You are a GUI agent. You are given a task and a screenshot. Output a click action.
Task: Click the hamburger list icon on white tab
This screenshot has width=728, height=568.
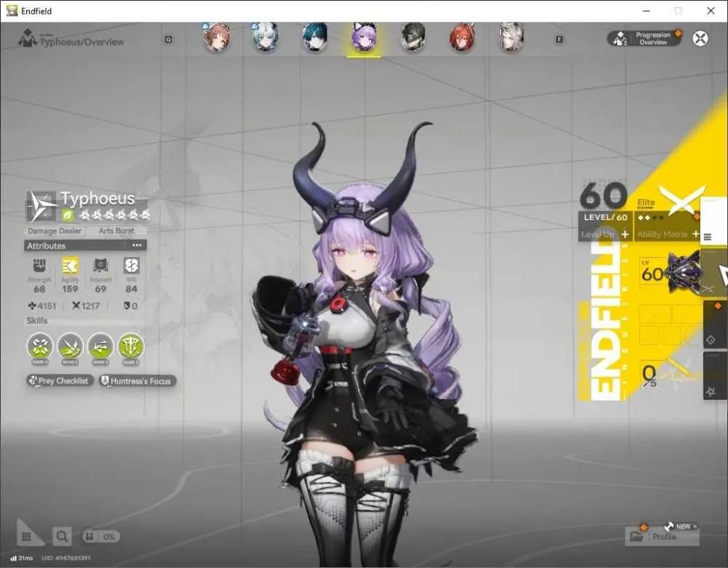click(708, 237)
